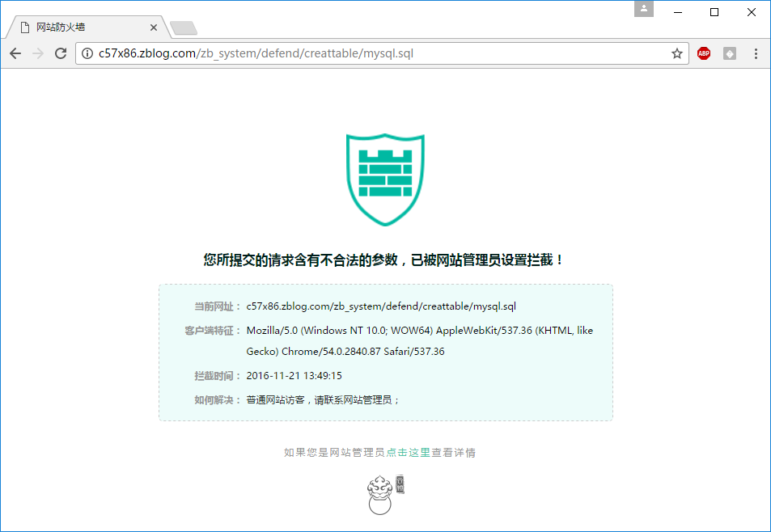Open a new browser tab

coord(184,28)
